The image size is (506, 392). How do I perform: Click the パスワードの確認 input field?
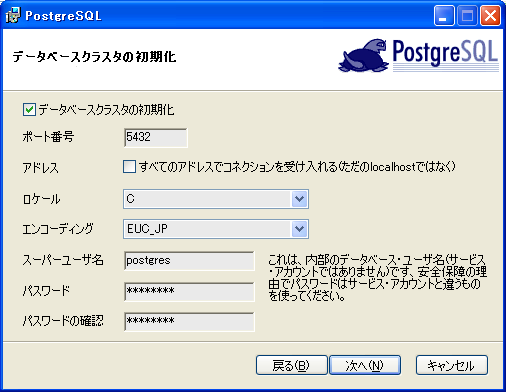point(189,322)
